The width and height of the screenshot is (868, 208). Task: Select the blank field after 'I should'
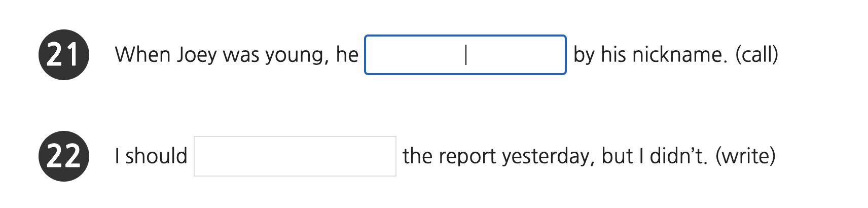tap(295, 156)
